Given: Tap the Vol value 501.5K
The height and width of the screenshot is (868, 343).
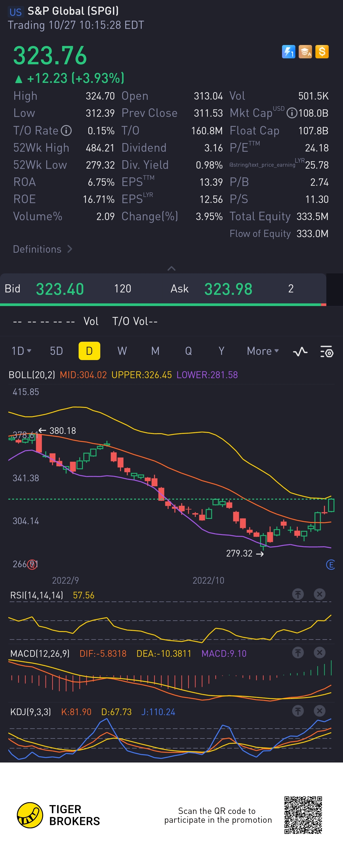Looking at the screenshot, I should tap(313, 96).
